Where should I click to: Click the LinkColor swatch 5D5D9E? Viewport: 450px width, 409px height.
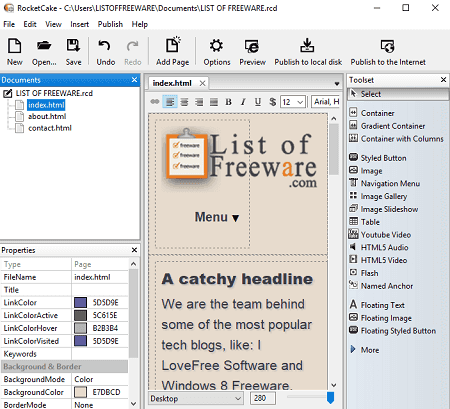(x=80, y=303)
